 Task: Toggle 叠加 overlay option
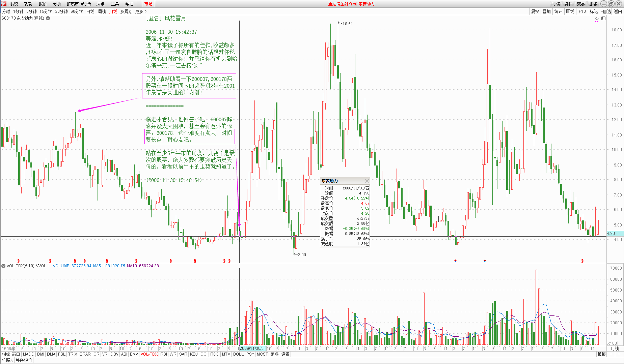coord(546,11)
